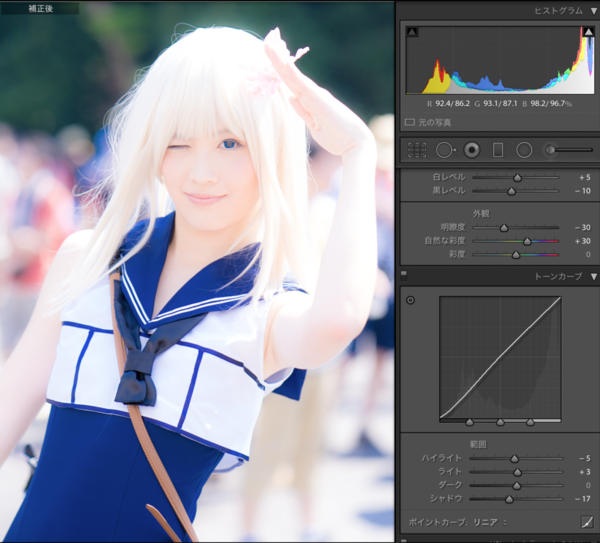This screenshot has width=600, height=543.
Task: Click the 明瞭度 value -30
Action: 583,227
